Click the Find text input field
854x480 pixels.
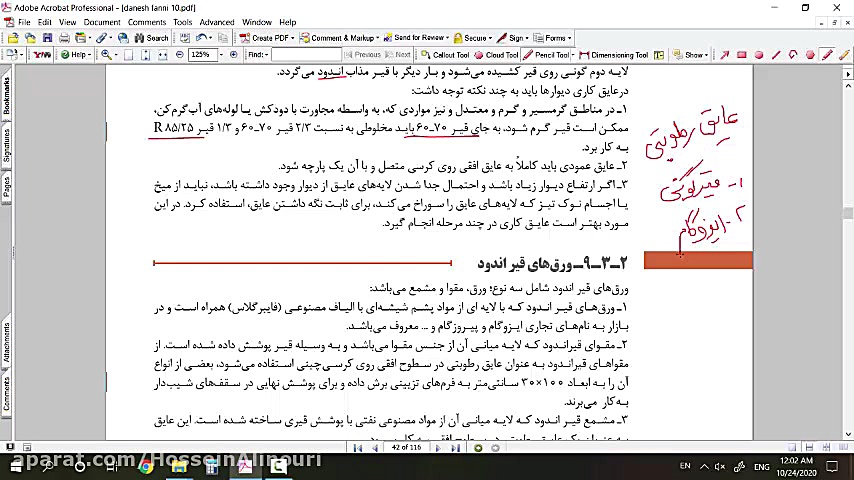click(306, 54)
